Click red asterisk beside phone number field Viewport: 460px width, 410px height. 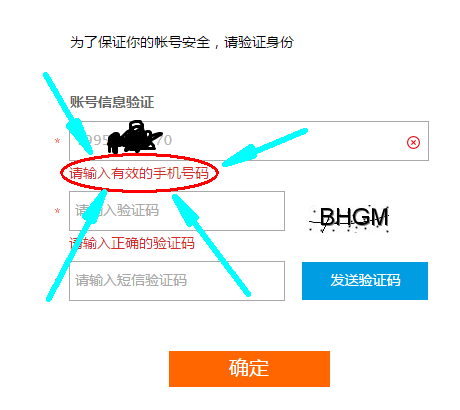coord(57,141)
